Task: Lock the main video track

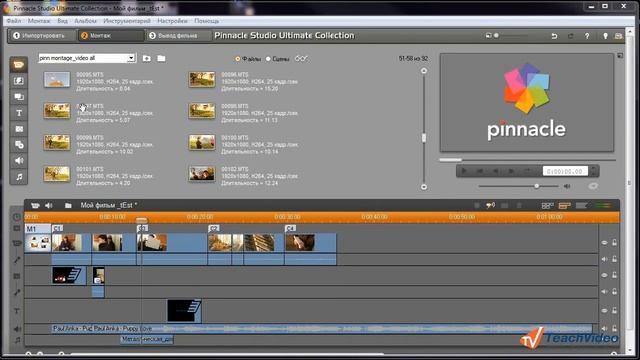Action: [614, 243]
